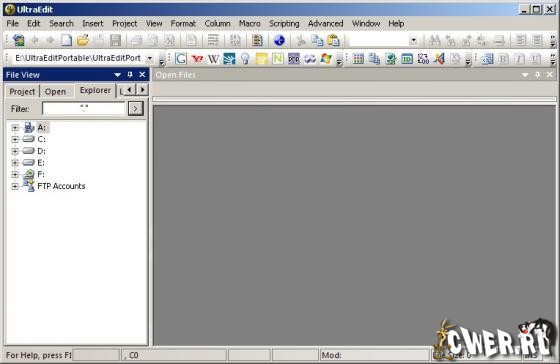Open the Window menu

click(x=366, y=24)
